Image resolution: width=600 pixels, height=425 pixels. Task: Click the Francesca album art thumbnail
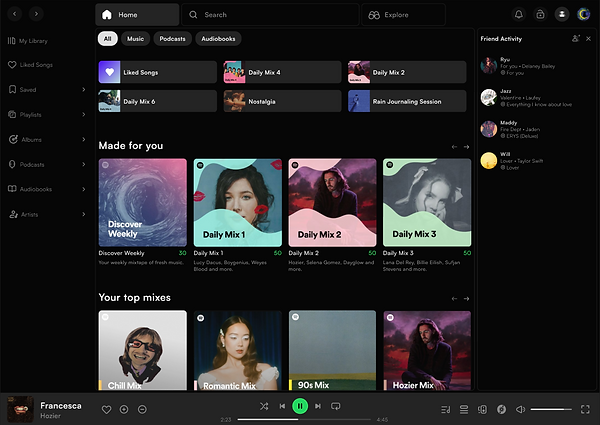tap(21, 409)
